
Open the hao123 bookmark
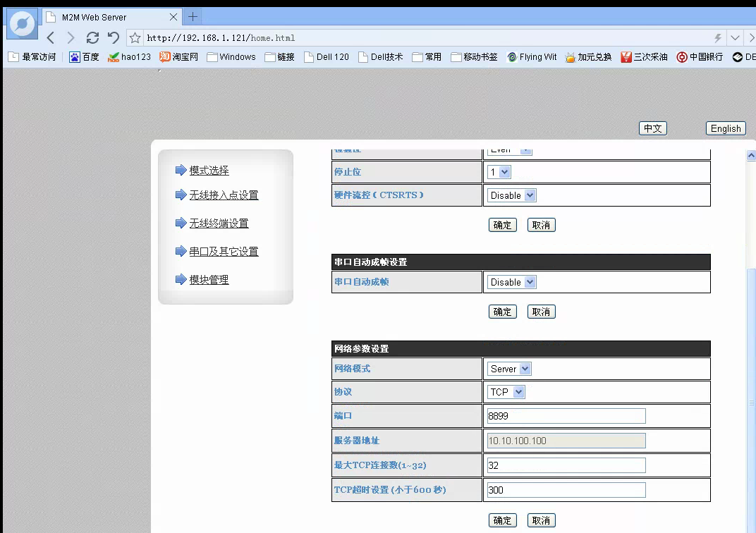click(x=129, y=57)
